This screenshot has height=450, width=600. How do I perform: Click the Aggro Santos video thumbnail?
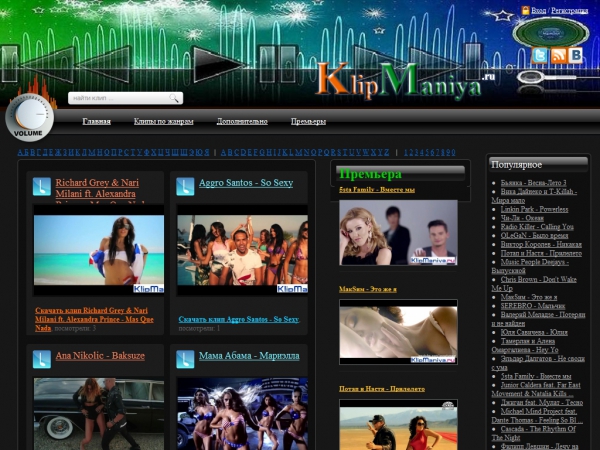click(242, 250)
